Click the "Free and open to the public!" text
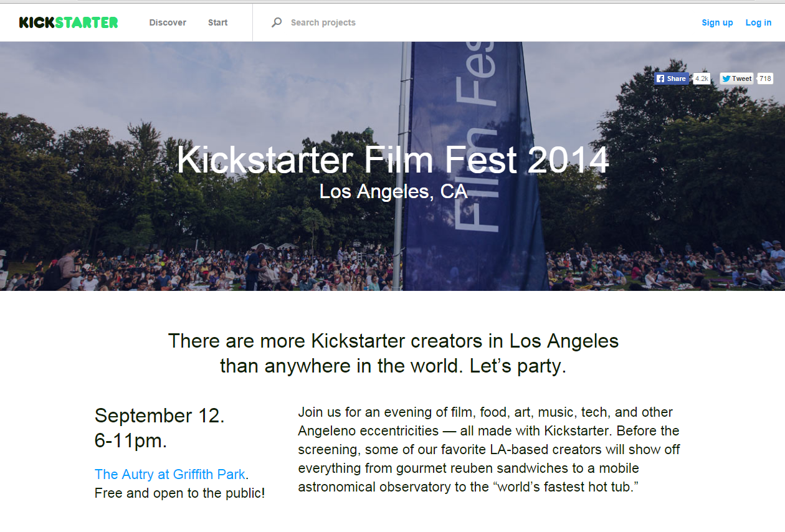This screenshot has height=532, width=785. pyautogui.click(x=179, y=493)
